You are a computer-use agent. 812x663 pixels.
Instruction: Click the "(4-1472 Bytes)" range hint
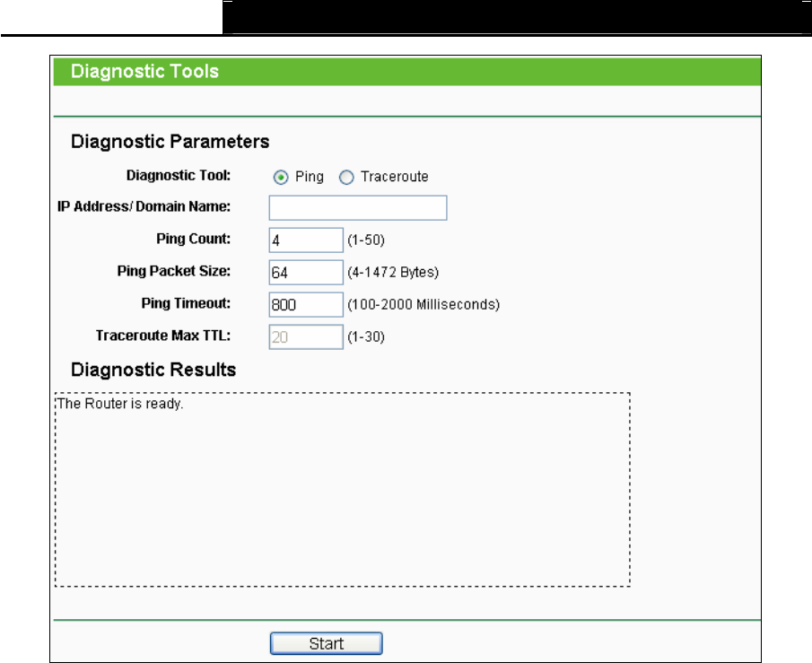pos(393,273)
